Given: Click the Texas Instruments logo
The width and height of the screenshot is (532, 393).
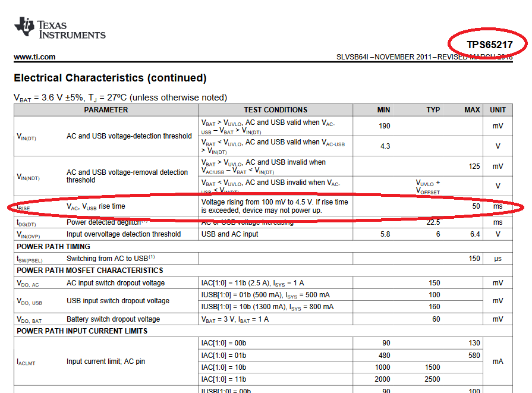Looking at the screenshot, I should point(60,29).
